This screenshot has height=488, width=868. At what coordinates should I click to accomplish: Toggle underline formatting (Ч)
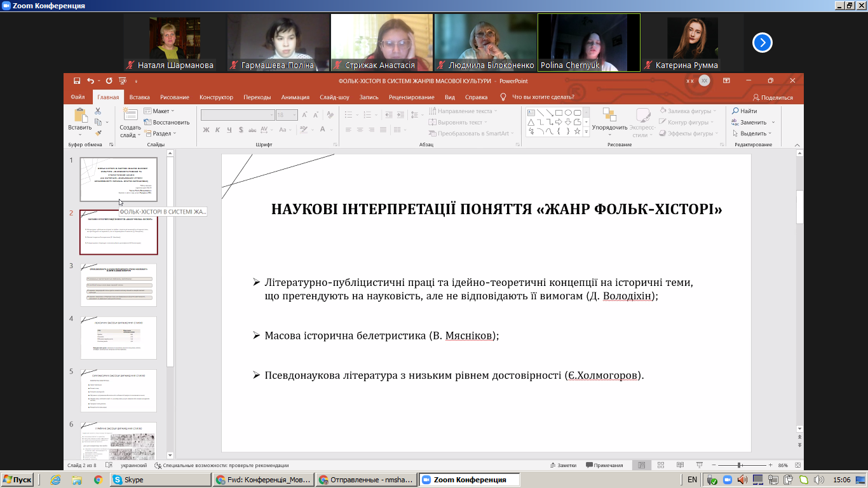click(229, 130)
